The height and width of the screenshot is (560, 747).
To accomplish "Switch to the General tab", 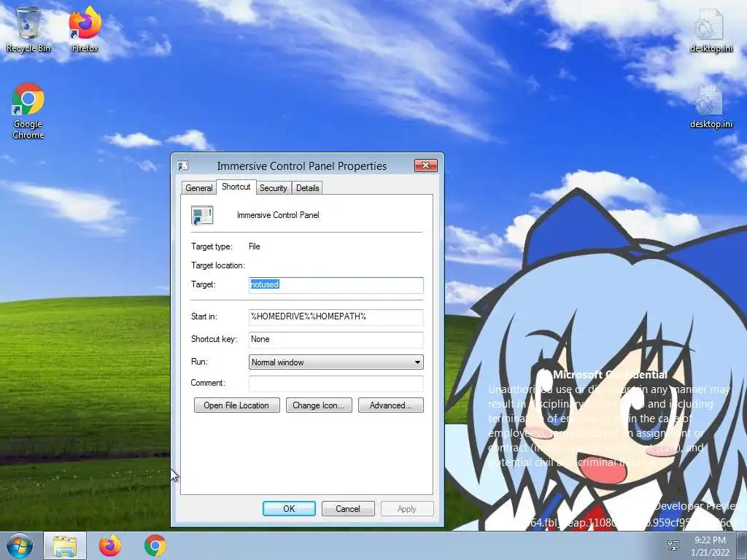I will click(x=198, y=188).
